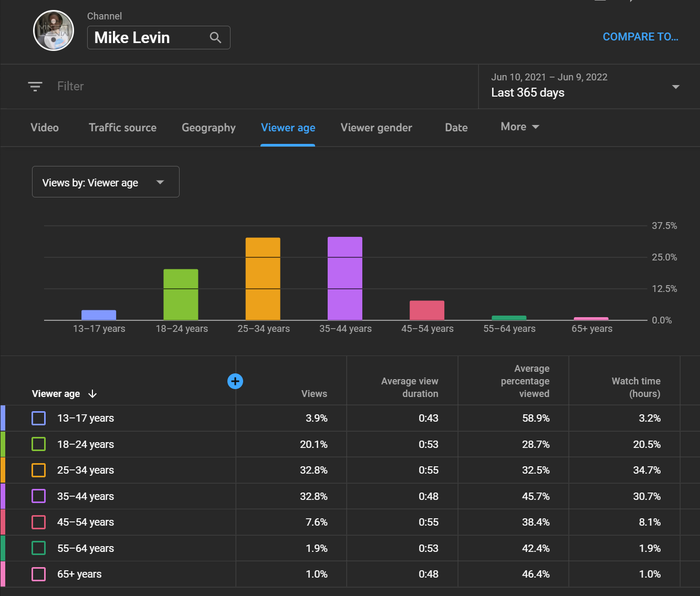Click the 0:43 average view duration cell
The image size is (700, 596).
pos(429,418)
